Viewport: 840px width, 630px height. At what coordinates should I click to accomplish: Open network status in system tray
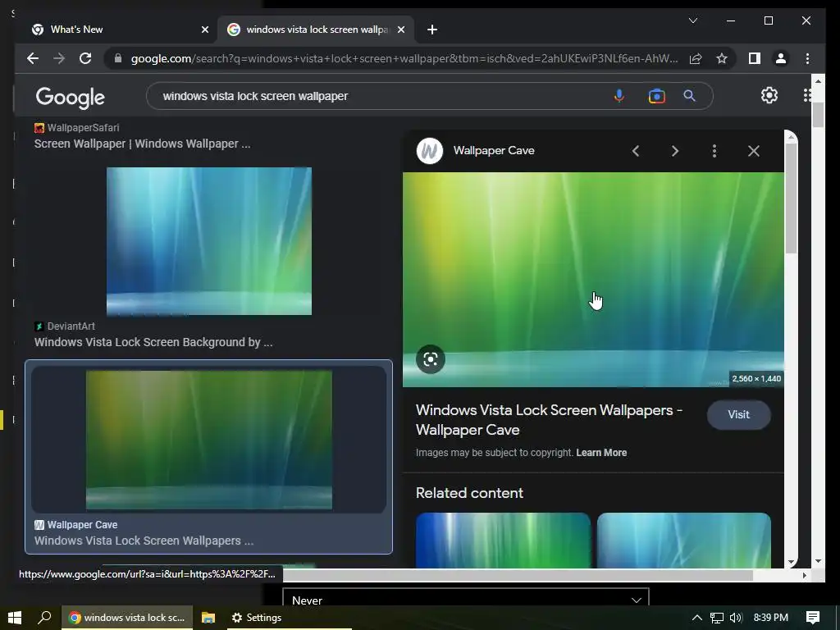(x=716, y=618)
